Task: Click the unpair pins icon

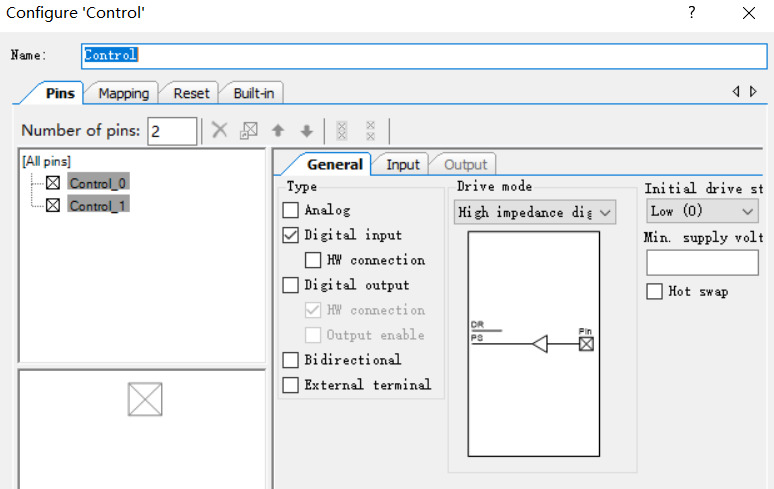Action: coord(370,131)
